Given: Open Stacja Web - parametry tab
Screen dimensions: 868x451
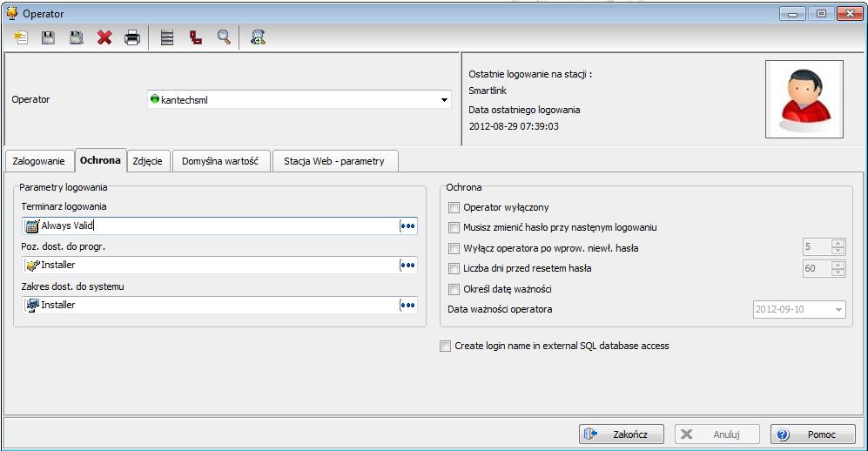Looking at the screenshot, I should [334, 161].
